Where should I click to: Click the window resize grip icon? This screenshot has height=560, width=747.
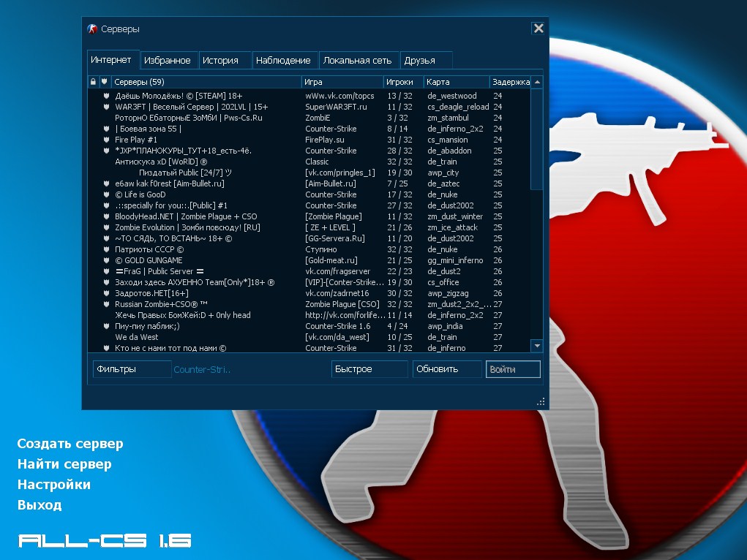[541, 401]
